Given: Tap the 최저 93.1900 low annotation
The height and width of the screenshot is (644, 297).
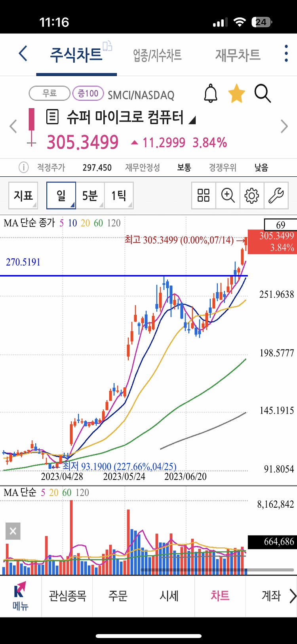Looking at the screenshot, I should (119, 466).
